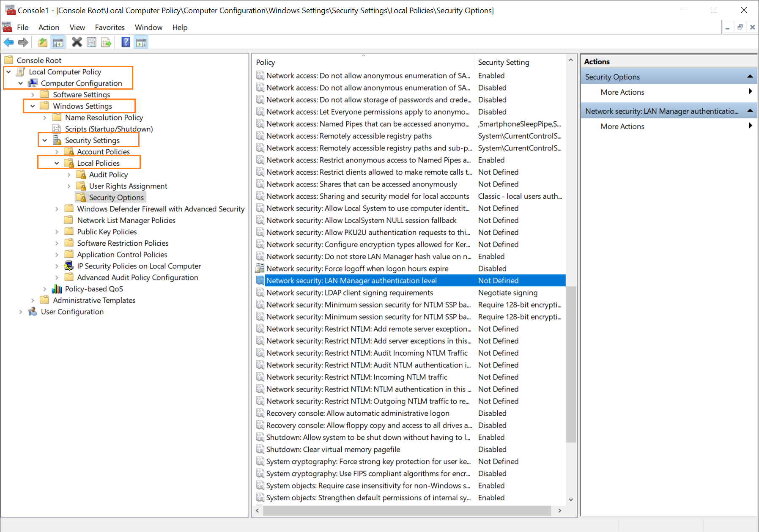Open the Properties toolbar icon
This screenshot has width=759, height=532.
pyautogui.click(x=91, y=42)
